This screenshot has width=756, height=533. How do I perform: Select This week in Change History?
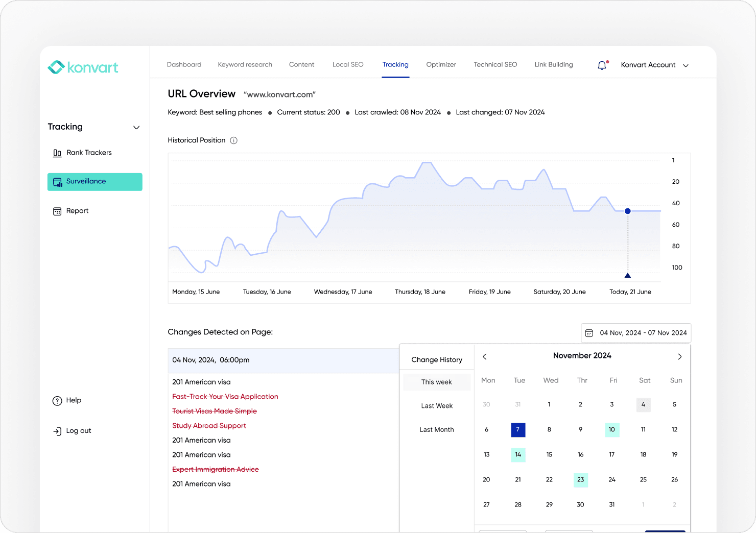(436, 382)
